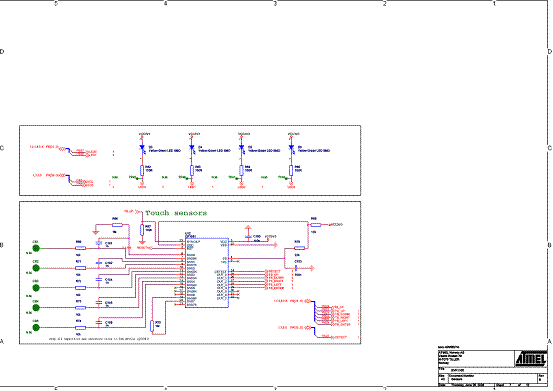Select the dashed LED section frame border
This screenshot has width=553, height=391.
190,160
